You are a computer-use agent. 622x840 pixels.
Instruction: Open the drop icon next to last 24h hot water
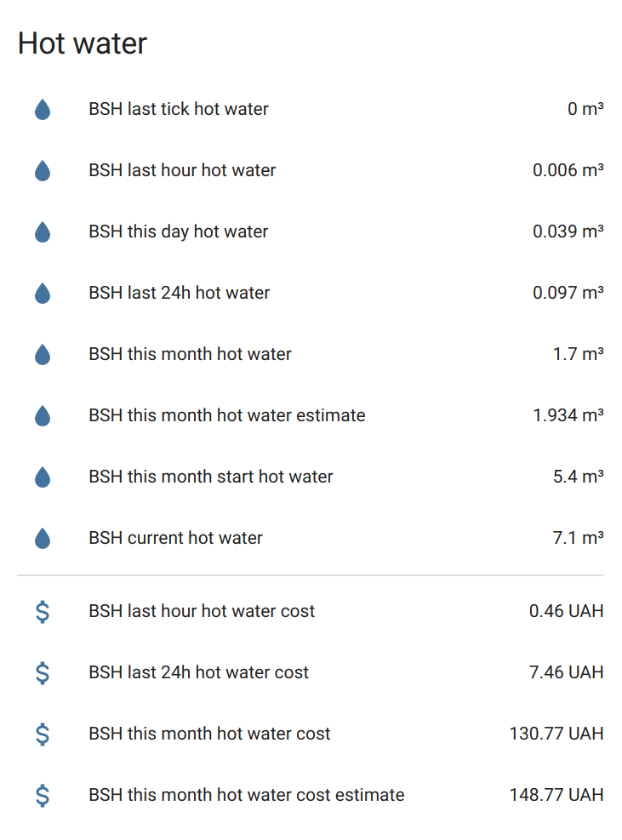(43, 293)
